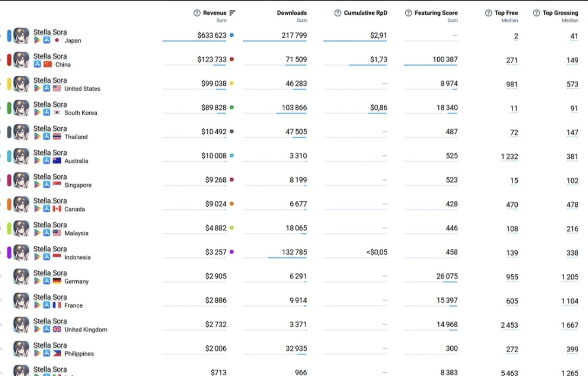Click Top Grossing rank 1 667 for United Kingdom
Image resolution: width=588 pixels, height=376 pixels.
(570, 325)
